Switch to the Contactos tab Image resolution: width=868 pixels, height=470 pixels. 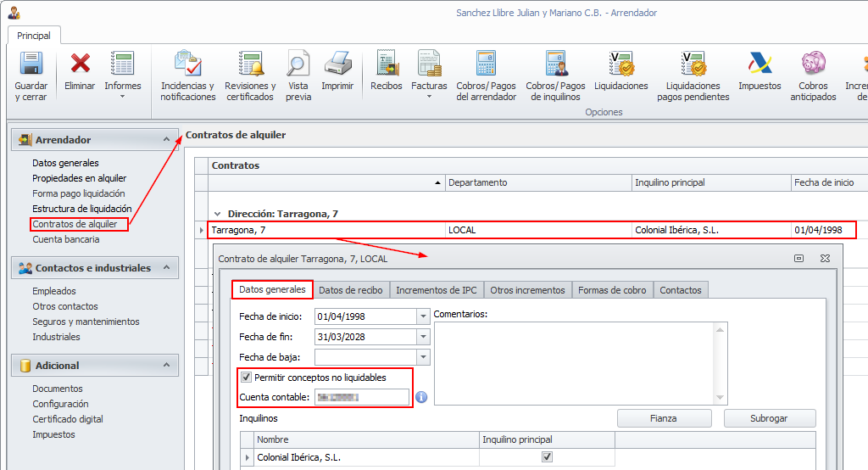coord(681,290)
